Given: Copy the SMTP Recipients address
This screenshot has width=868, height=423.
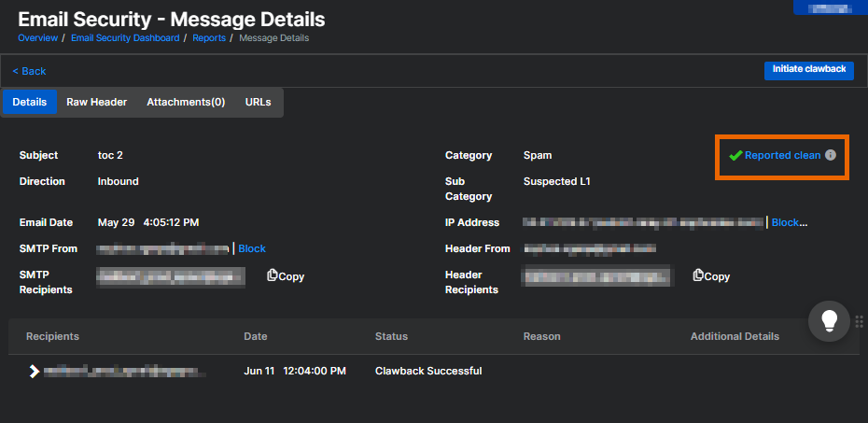Looking at the screenshot, I should click(286, 276).
